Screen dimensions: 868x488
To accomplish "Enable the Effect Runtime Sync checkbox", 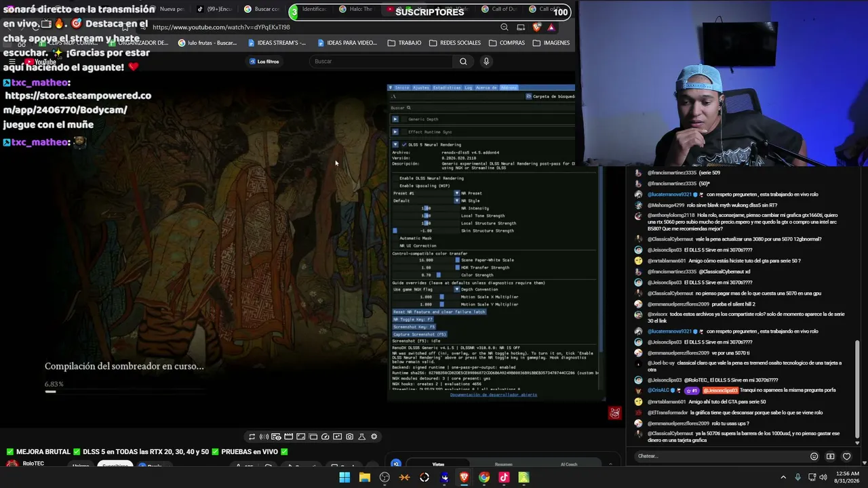I will point(404,131).
